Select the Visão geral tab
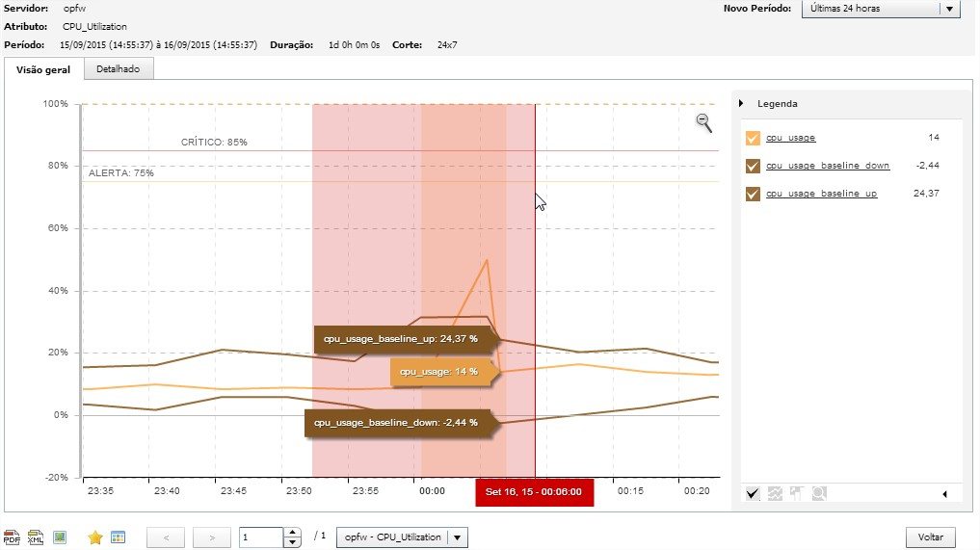This screenshot has width=980, height=550. click(43, 69)
